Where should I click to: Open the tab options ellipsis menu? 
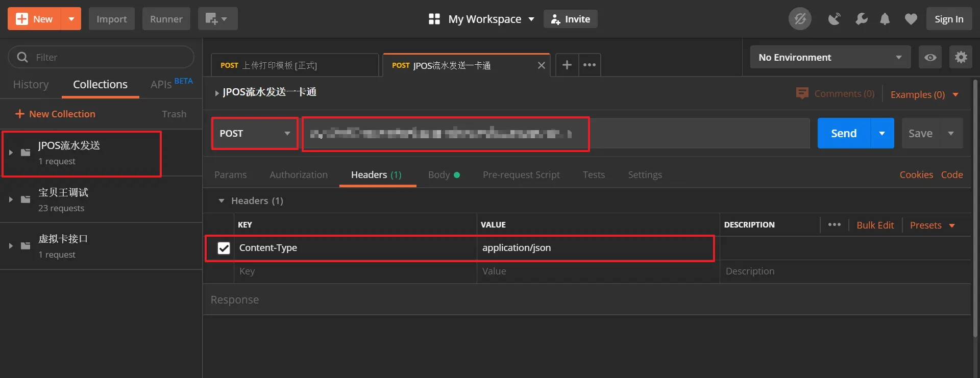click(590, 65)
